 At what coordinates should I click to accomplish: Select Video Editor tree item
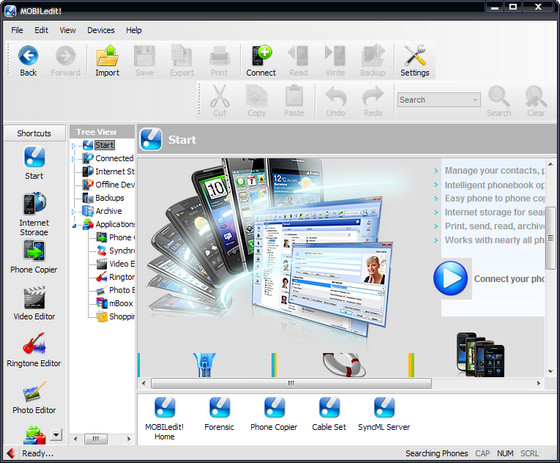coord(122,264)
